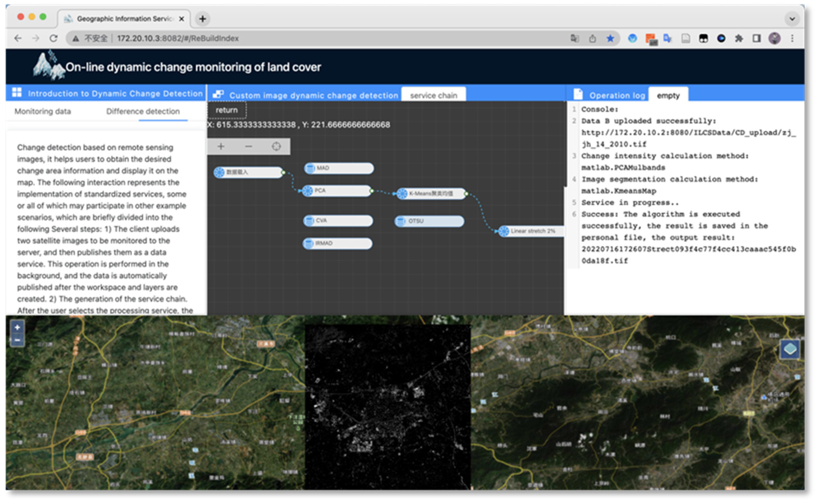Expand the tab search chevron

pos(792,19)
